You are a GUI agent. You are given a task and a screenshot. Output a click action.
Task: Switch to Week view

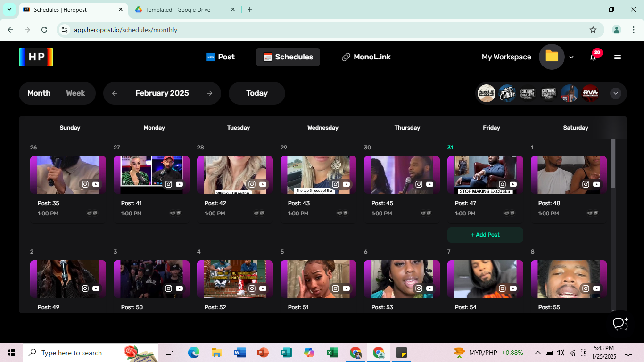pyautogui.click(x=75, y=93)
